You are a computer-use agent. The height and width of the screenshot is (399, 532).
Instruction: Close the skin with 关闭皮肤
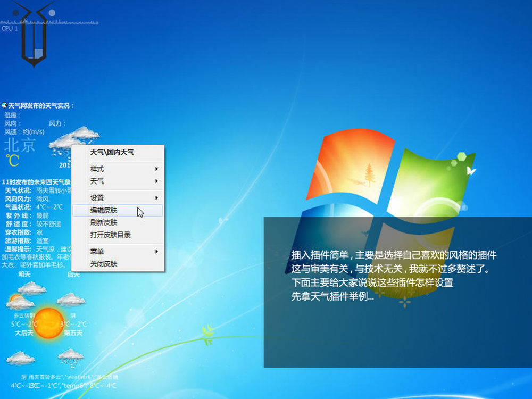click(x=104, y=264)
